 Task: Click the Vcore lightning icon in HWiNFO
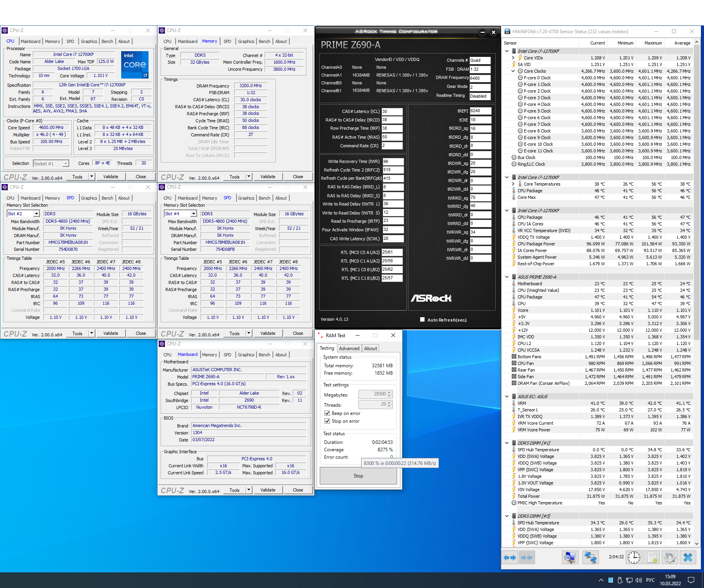click(514, 310)
